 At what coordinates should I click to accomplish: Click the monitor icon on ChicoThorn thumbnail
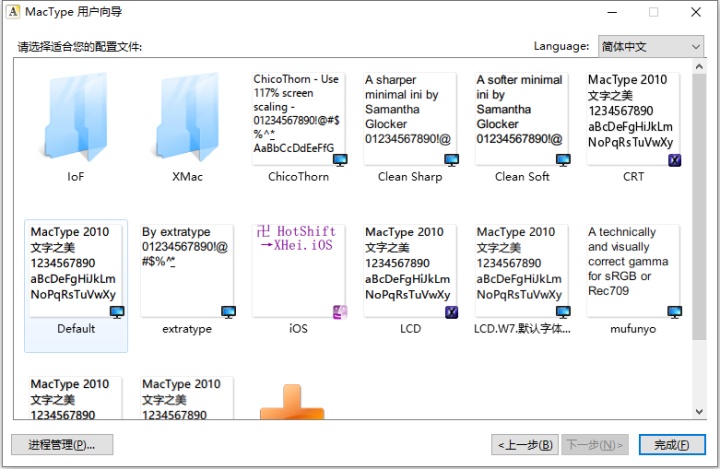340,160
